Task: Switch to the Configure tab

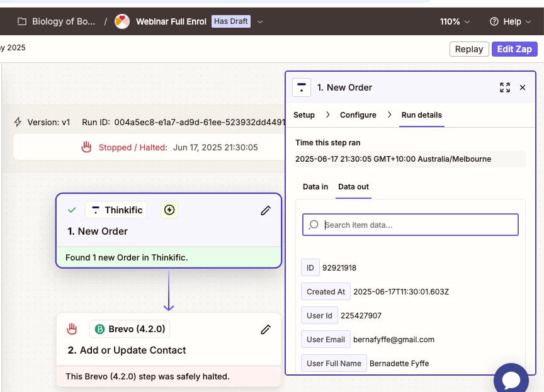Action: [x=358, y=115]
